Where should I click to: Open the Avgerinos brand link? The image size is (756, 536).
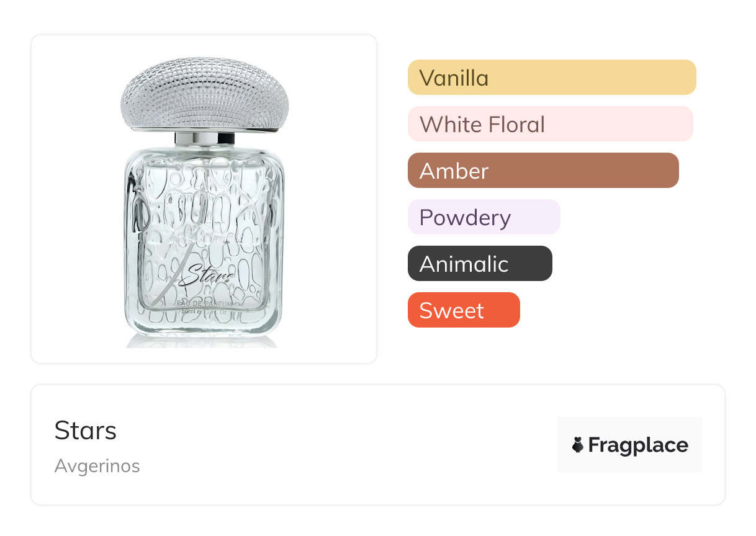coord(97,466)
